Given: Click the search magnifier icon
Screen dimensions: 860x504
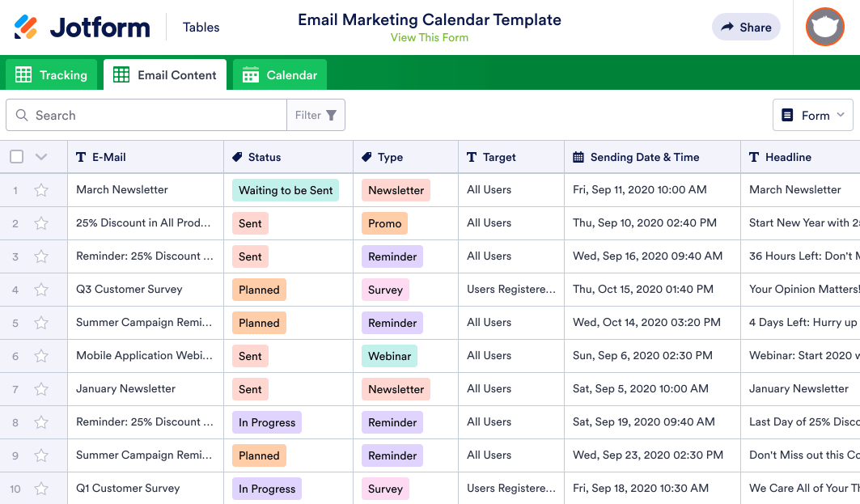Looking at the screenshot, I should pos(22,115).
